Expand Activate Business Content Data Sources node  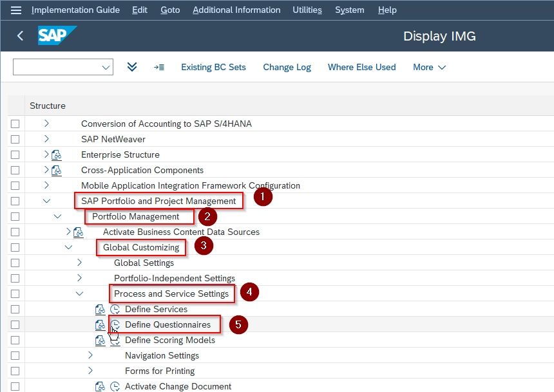68,232
